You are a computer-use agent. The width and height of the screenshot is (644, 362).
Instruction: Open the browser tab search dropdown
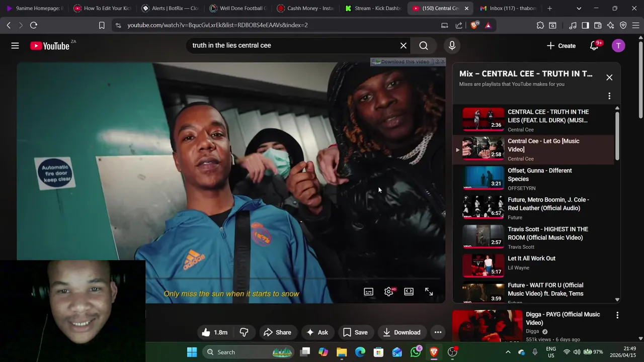579,8
